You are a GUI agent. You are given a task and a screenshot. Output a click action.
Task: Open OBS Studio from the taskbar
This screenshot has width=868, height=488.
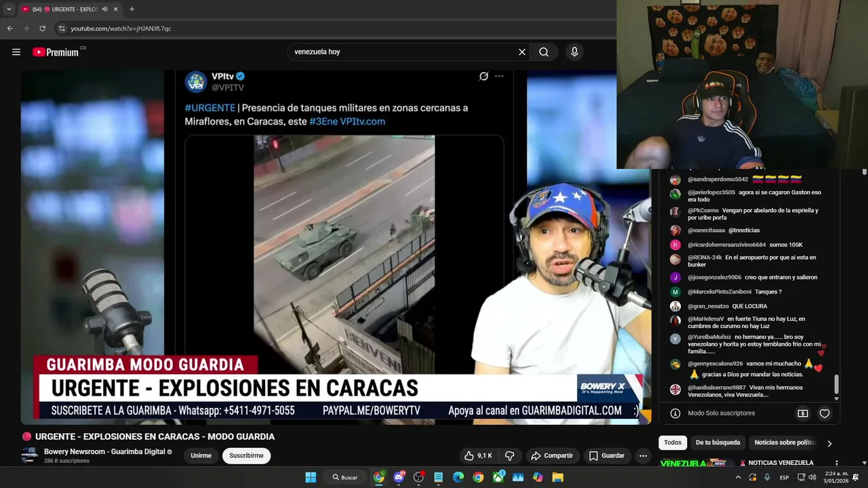pyautogui.click(x=418, y=477)
